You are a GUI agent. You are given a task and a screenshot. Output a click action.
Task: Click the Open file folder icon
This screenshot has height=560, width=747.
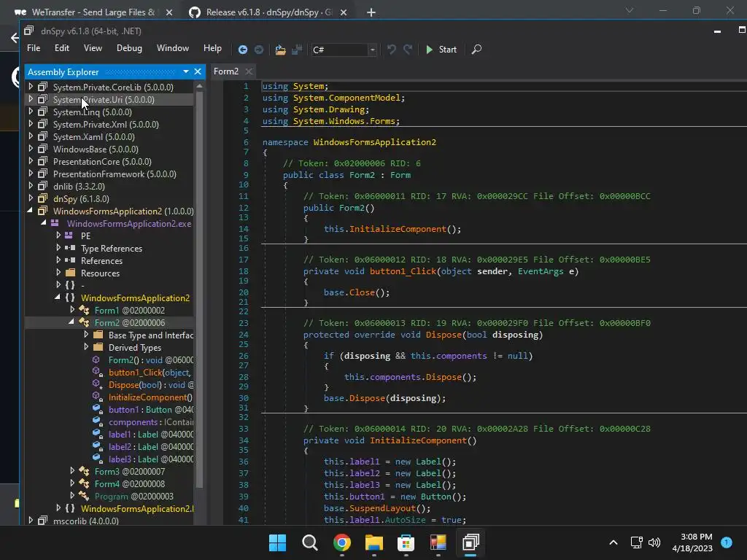280,50
